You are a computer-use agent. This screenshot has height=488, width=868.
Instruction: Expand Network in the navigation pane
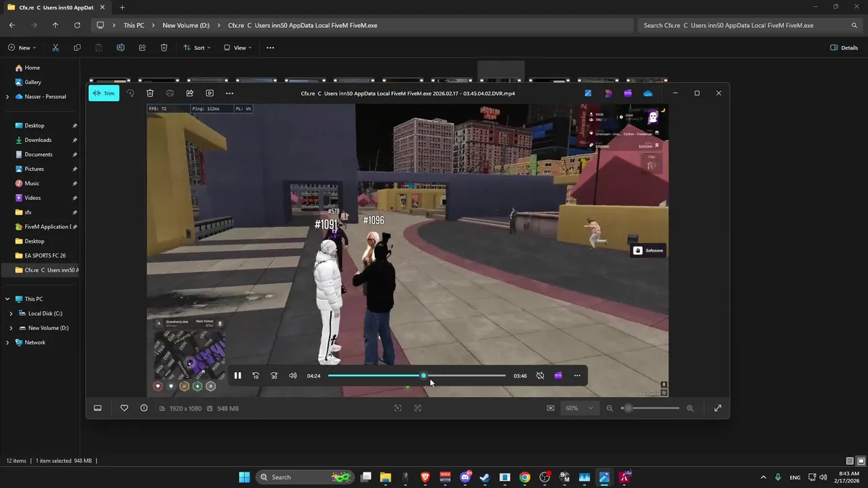7,343
